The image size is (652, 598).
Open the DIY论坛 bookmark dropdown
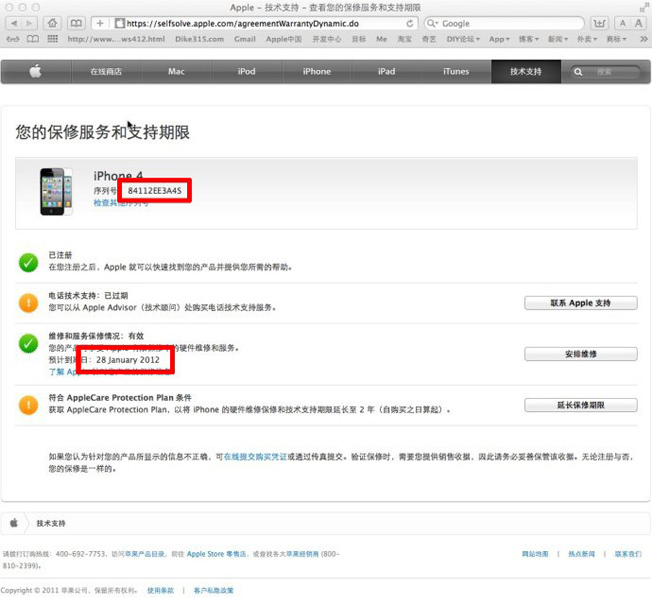[463, 39]
